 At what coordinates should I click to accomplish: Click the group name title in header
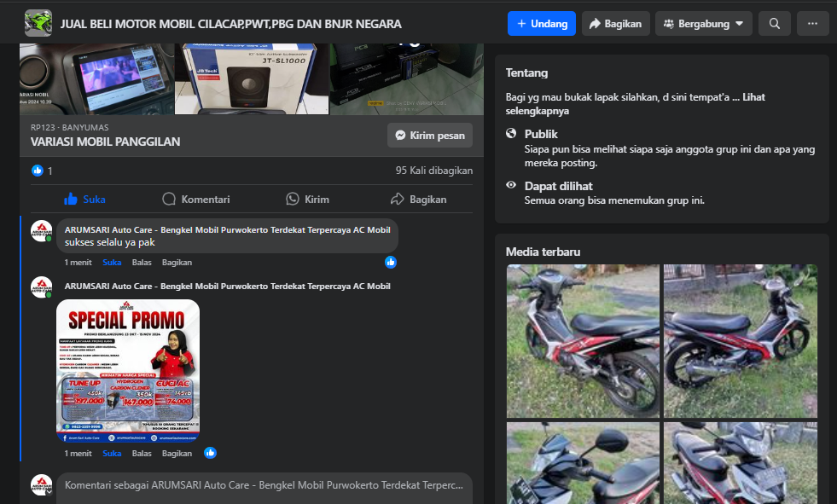230,24
